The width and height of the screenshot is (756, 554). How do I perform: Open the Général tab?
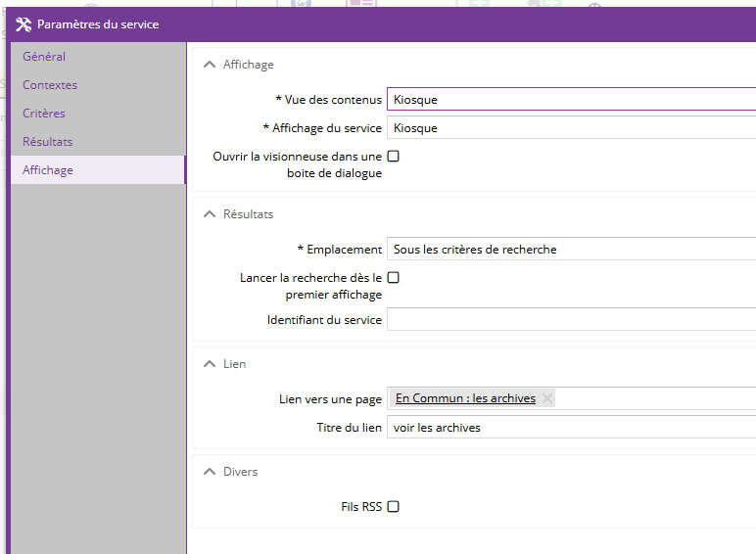coord(98,57)
